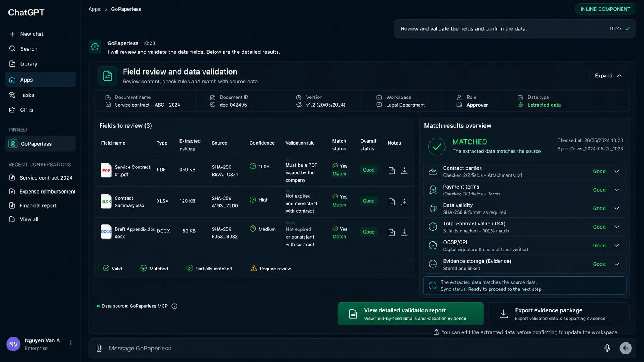Screen dimensions: 644x362
Task: Expand the Payment terms result row
Action: coord(525,190)
